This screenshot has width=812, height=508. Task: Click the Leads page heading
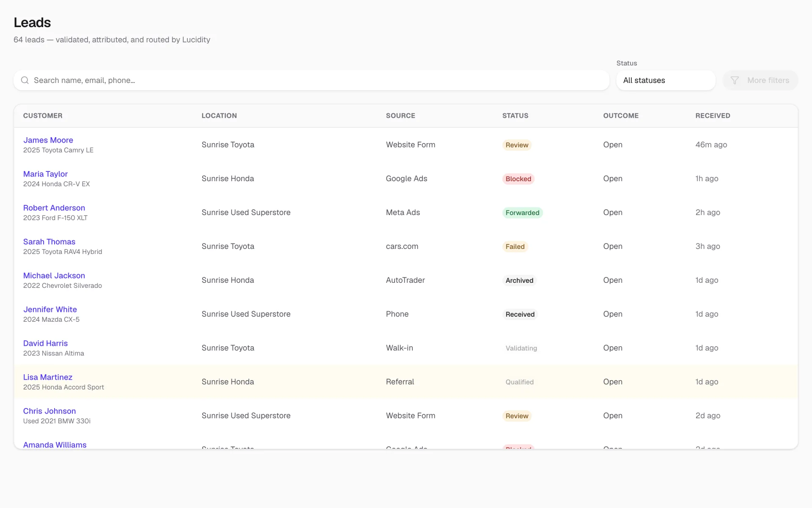[32, 22]
